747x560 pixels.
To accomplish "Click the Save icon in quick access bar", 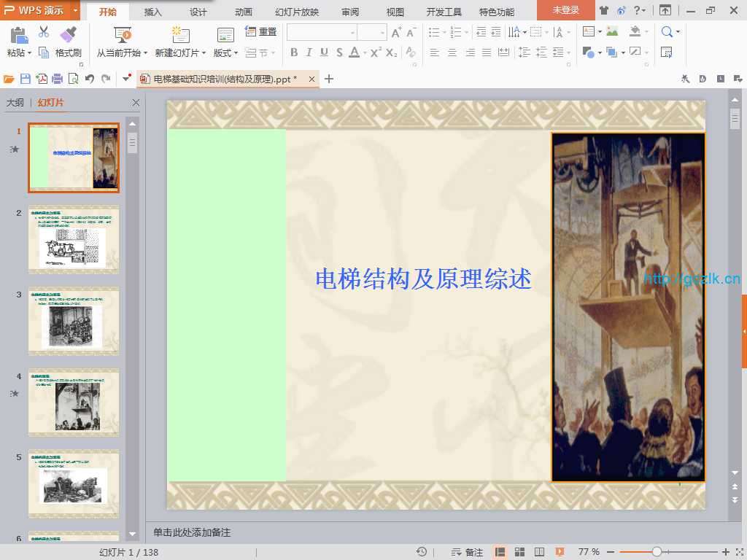I will (26, 79).
